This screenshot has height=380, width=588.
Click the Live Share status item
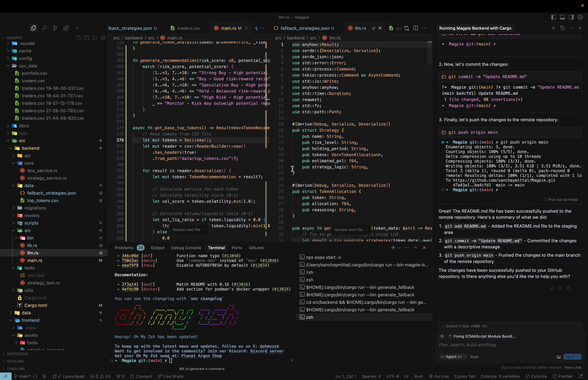pyautogui.click(x=171, y=376)
